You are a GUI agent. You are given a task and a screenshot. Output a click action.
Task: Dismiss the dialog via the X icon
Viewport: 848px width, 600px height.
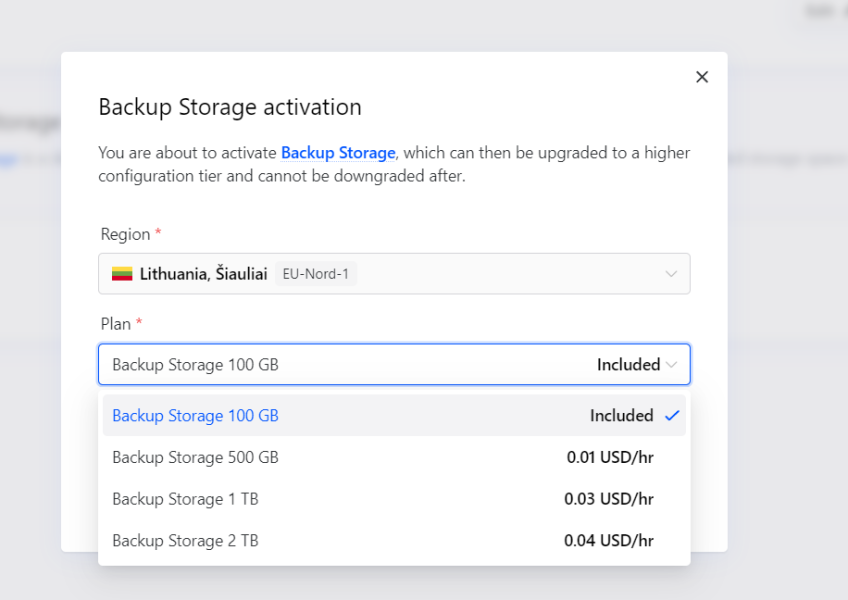click(701, 76)
